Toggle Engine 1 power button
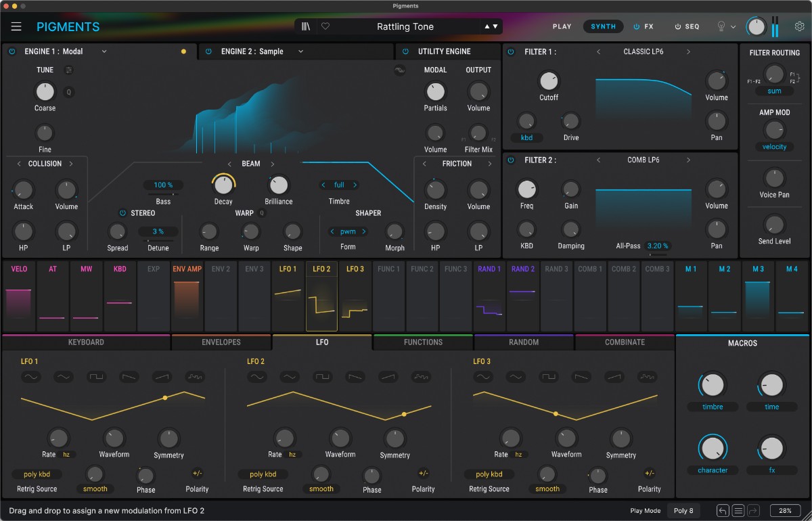This screenshot has height=521, width=812. click(12, 51)
